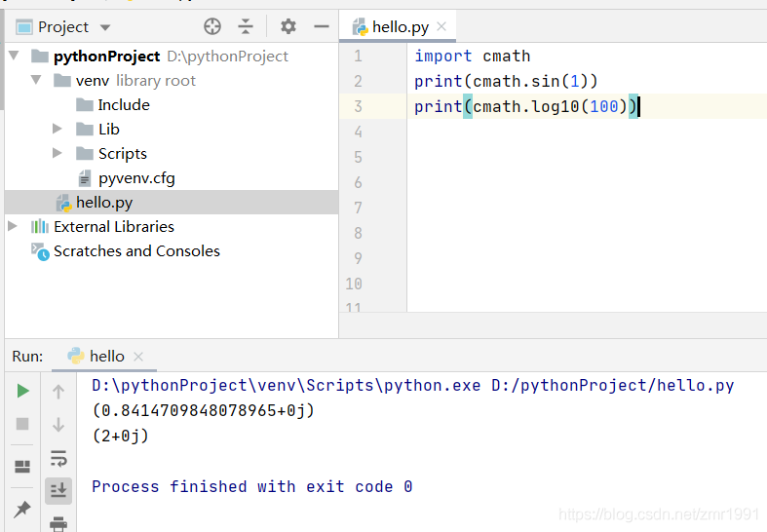Click the Collapse All icon in Project panel
767x532 pixels.
(246, 26)
